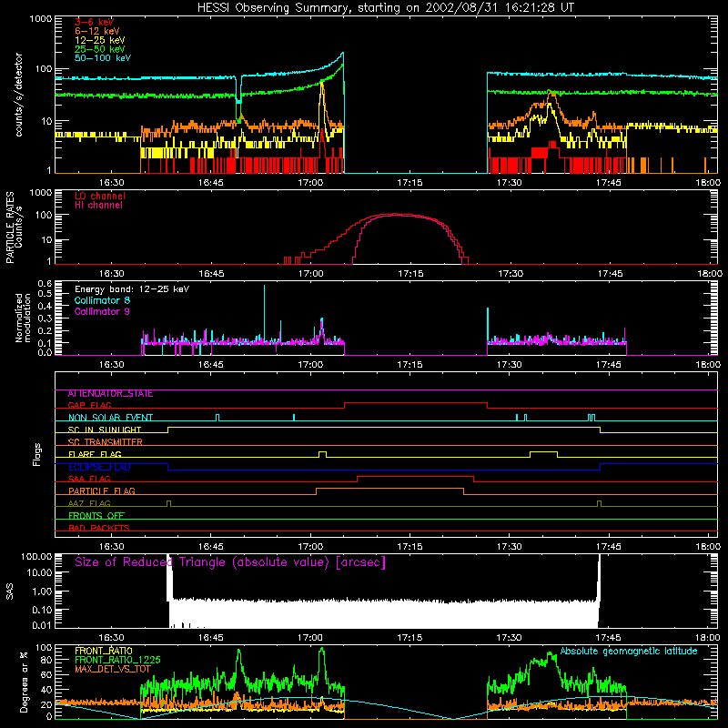Click the 0.3 tick on the modulation axis
The image size is (728, 728).
[x=45, y=318]
